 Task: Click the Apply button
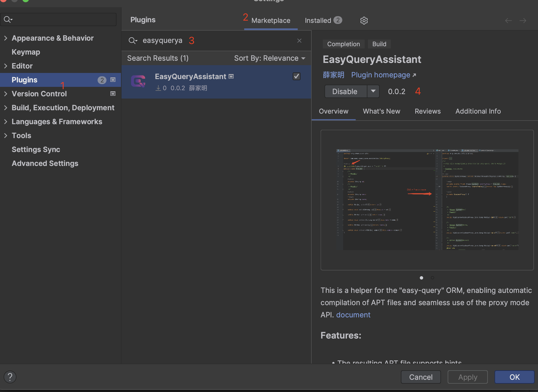467,377
